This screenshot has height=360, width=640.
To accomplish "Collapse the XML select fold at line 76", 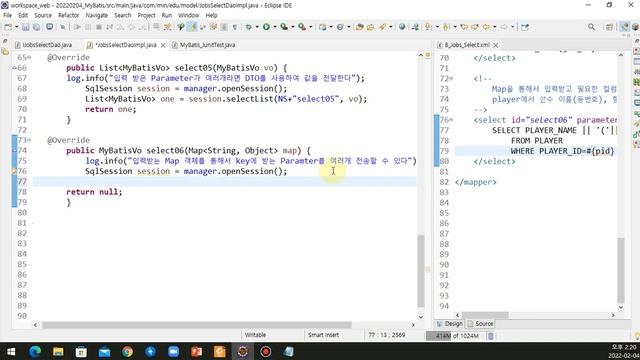I will [x=451, y=120].
